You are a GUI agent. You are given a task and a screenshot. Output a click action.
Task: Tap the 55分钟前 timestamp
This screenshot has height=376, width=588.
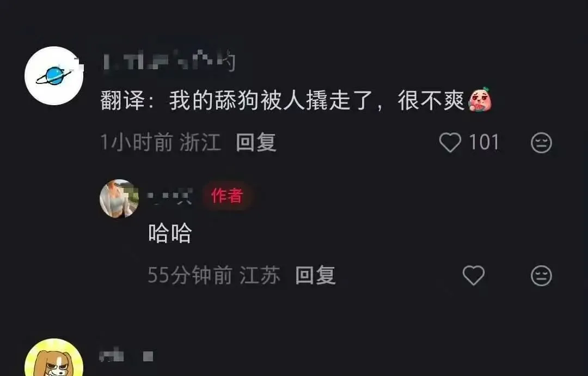click(x=190, y=275)
